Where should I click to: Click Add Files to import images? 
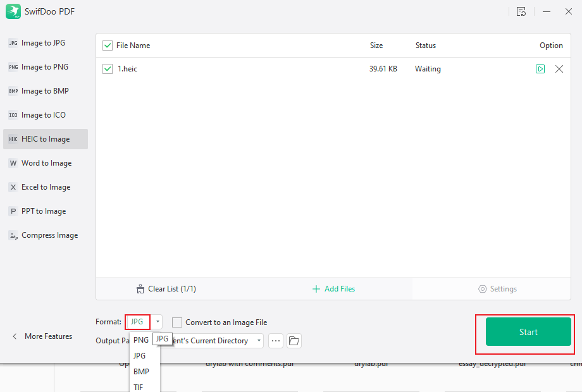(x=333, y=288)
